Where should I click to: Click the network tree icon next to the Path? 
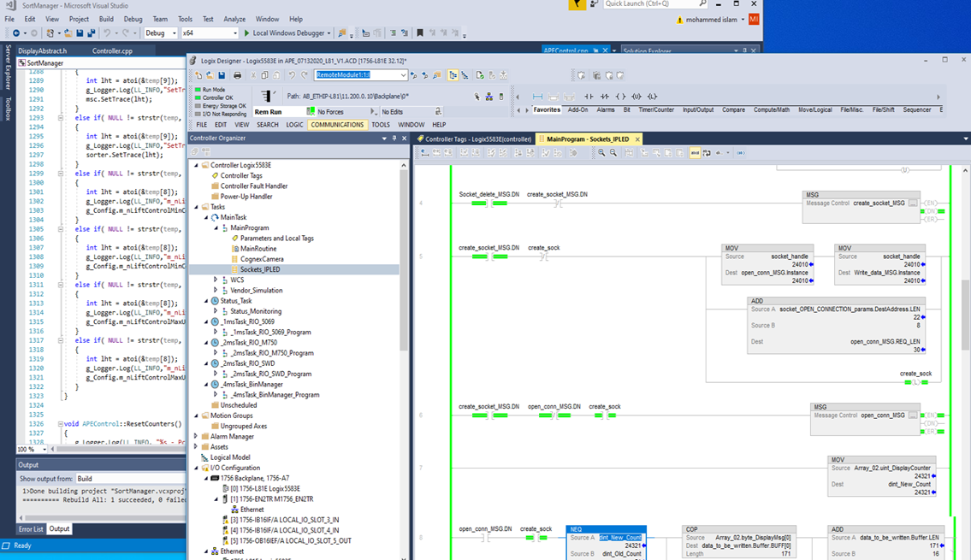point(488,97)
